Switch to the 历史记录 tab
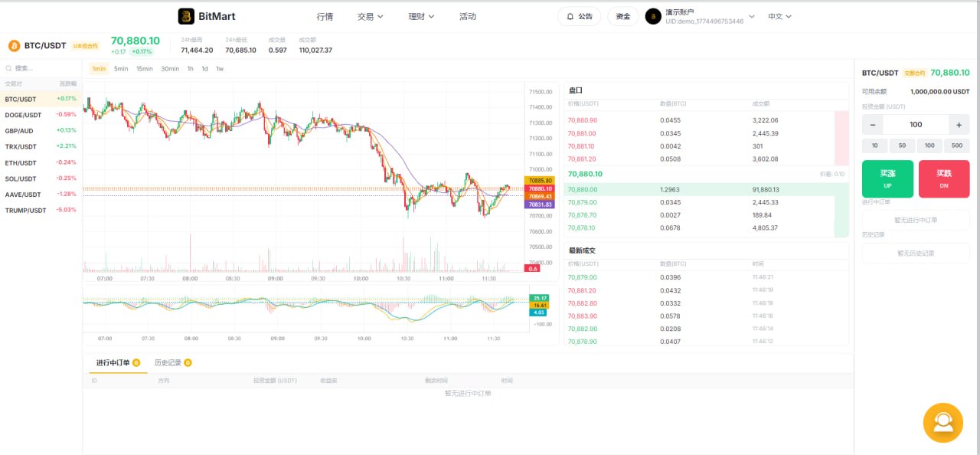 (167, 363)
